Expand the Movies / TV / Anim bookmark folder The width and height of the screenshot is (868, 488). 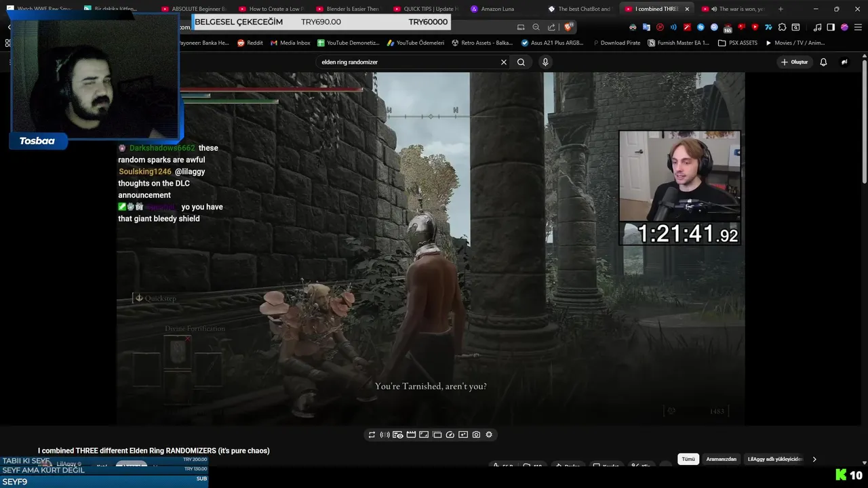pos(795,43)
